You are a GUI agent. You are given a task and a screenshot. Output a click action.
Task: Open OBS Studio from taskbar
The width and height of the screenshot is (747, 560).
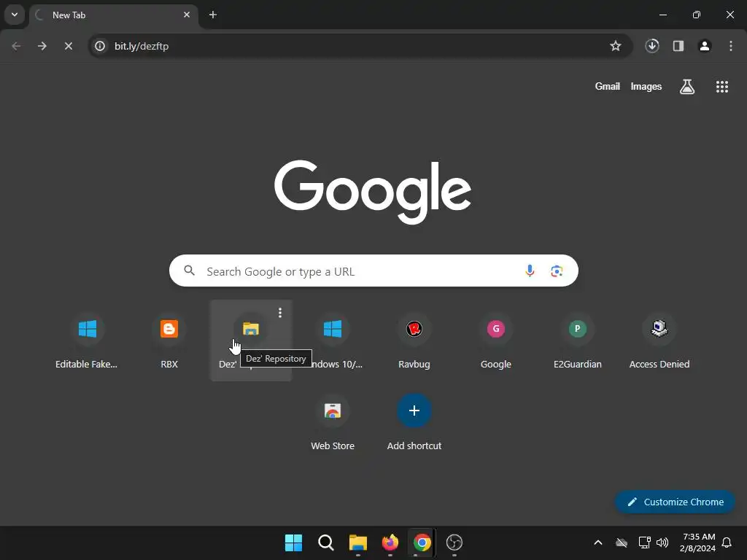(454, 542)
